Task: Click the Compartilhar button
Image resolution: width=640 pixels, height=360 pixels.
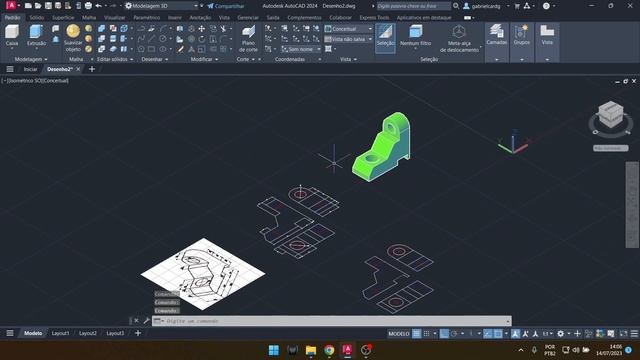Action: pos(226,6)
